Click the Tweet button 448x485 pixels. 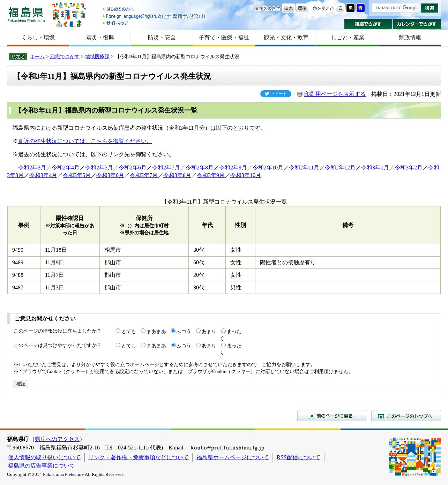(x=276, y=94)
